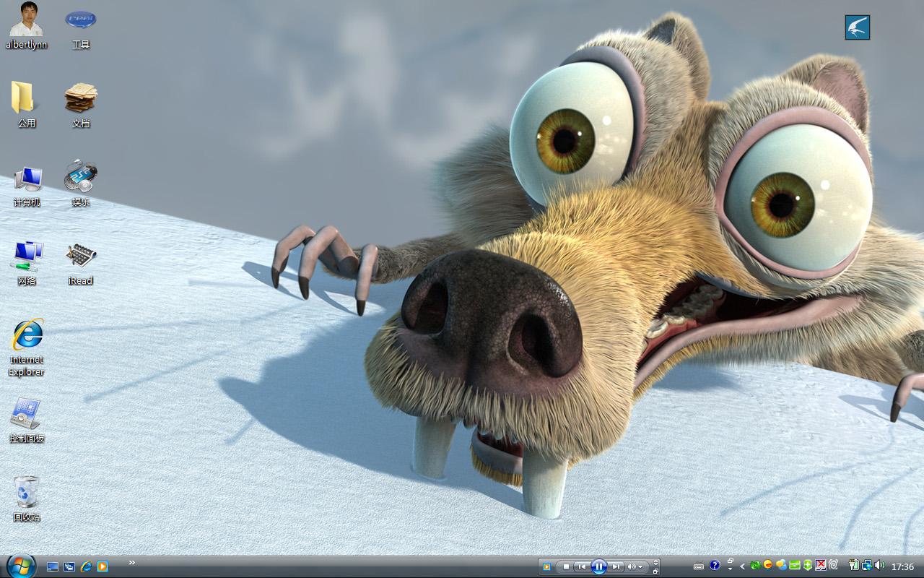Open the media toolbar volume dropdown arrow

641,567
